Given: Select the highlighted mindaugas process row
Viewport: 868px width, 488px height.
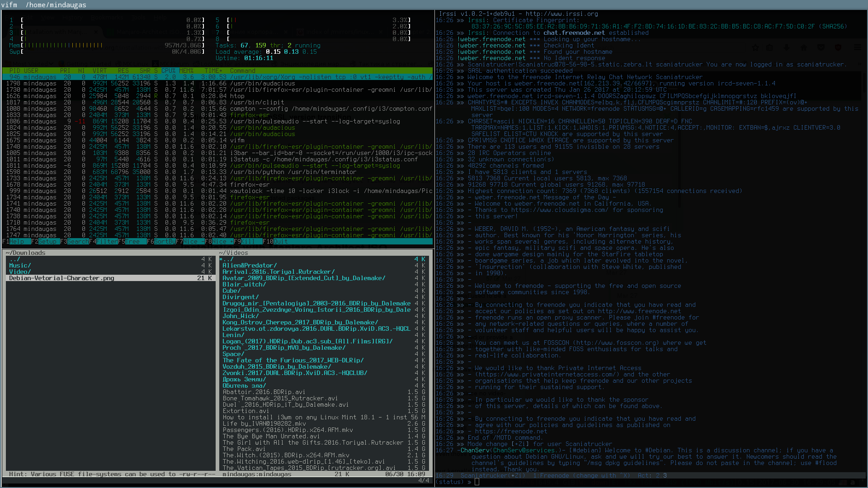Looking at the screenshot, I should (217, 77).
